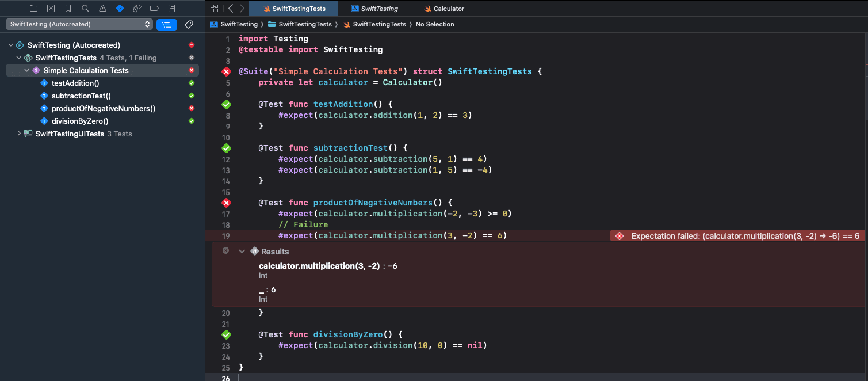Open the Breakpoint navigator
This screenshot has height=381, width=868.
pyautogui.click(x=154, y=9)
